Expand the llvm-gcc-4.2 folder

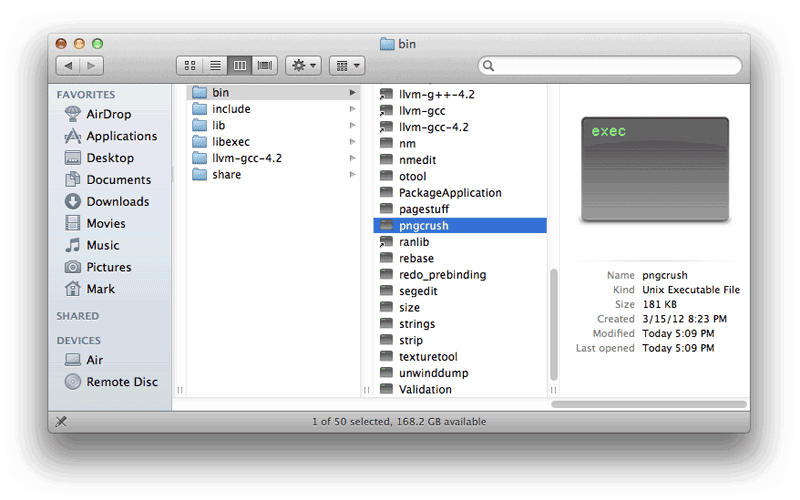point(246,158)
